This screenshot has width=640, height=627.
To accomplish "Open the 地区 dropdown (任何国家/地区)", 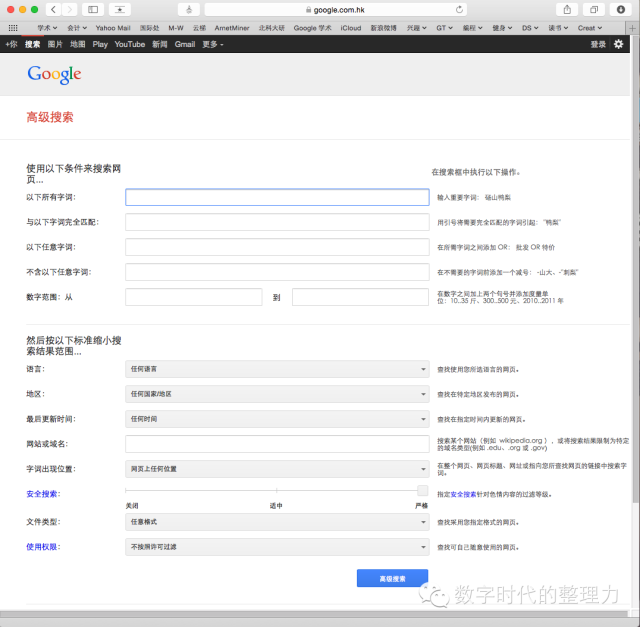I will [277, 394].
